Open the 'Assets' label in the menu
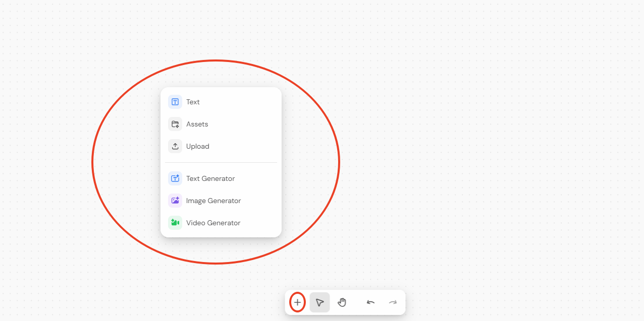Image resolution: width=644 pixels, height=321 pixels. pyautogui.click(x=197, y=124)
